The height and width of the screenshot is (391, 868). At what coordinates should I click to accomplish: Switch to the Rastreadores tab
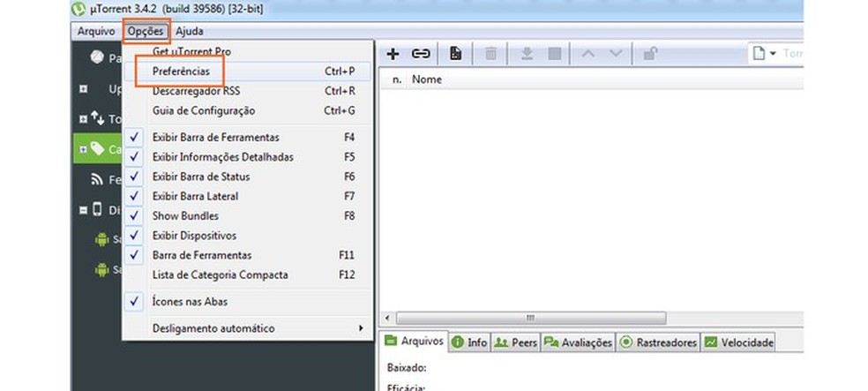(658, 342)
